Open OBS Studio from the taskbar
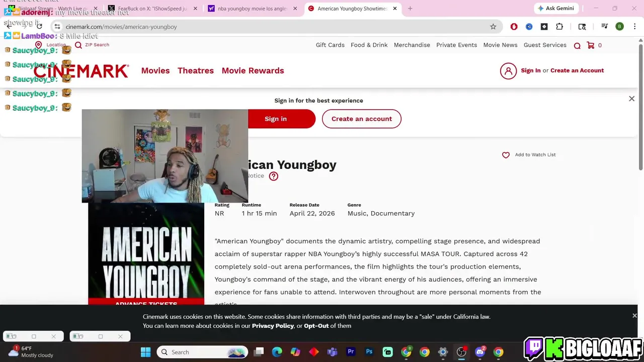This screenshot has height=362, width=644. coord(461,352)
